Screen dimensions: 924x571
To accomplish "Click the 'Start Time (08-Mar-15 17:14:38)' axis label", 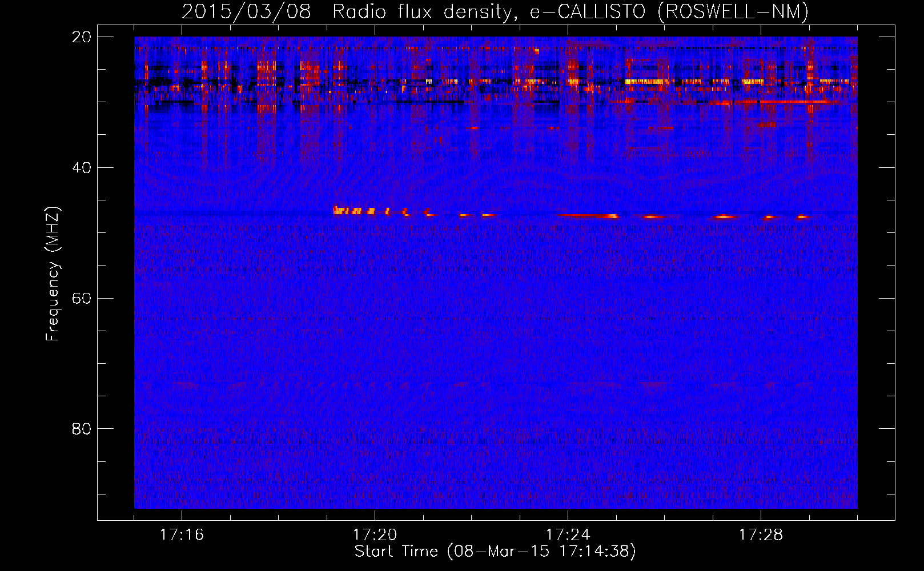I will 495,552.
